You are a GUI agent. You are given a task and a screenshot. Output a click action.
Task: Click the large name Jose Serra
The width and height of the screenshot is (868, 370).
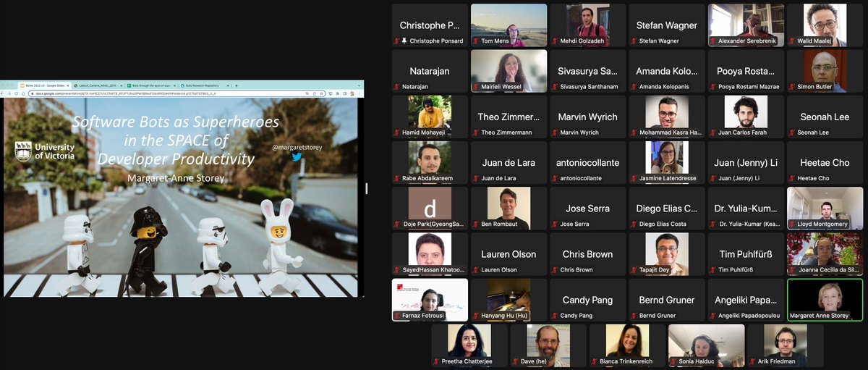pyautogui.click(x=587, y=209)
